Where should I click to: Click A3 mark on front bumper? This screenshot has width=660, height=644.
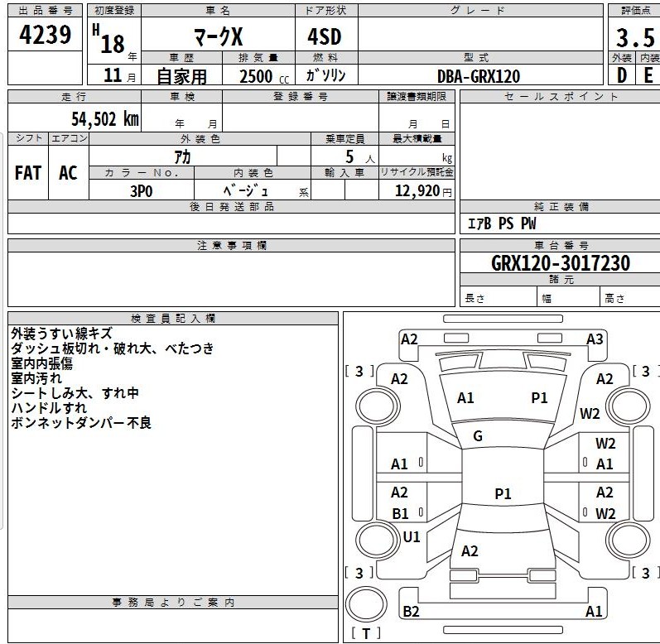pos(595,339)
